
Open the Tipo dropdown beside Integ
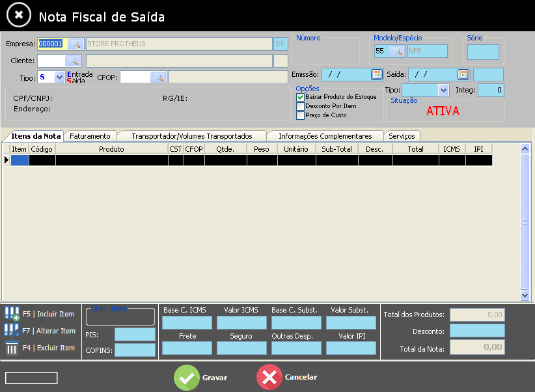(x=444, y=90)
